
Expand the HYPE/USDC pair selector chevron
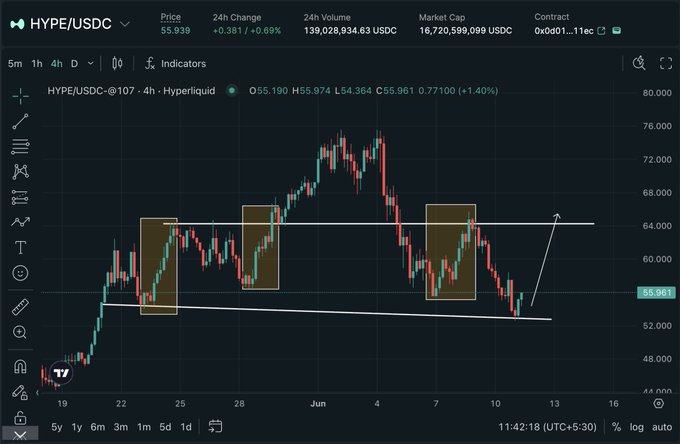tap(124, 24)
